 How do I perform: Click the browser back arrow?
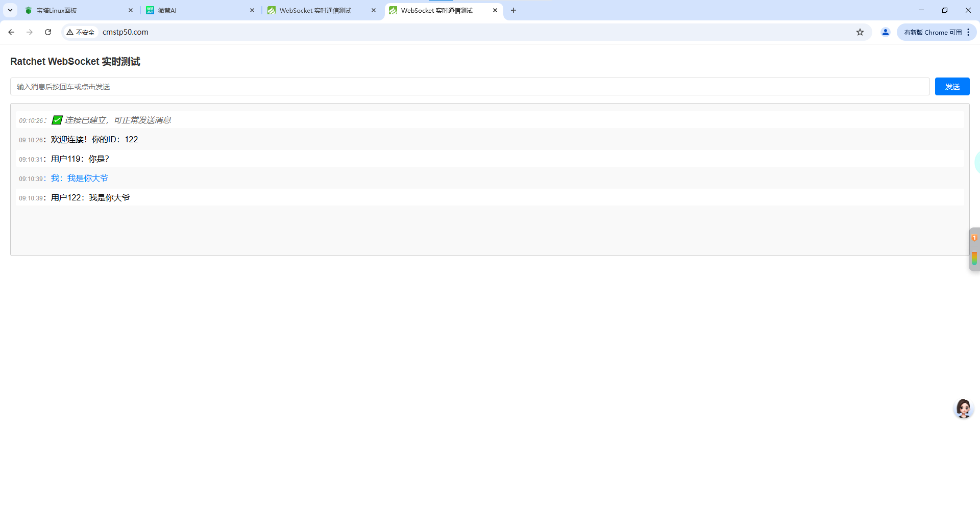11,32
